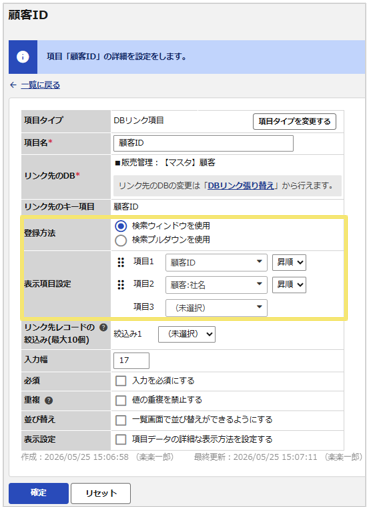Select 検索ウィンドウを使用 radio option
This screenshot has width=369, height=508.
[x=121, y=226]
